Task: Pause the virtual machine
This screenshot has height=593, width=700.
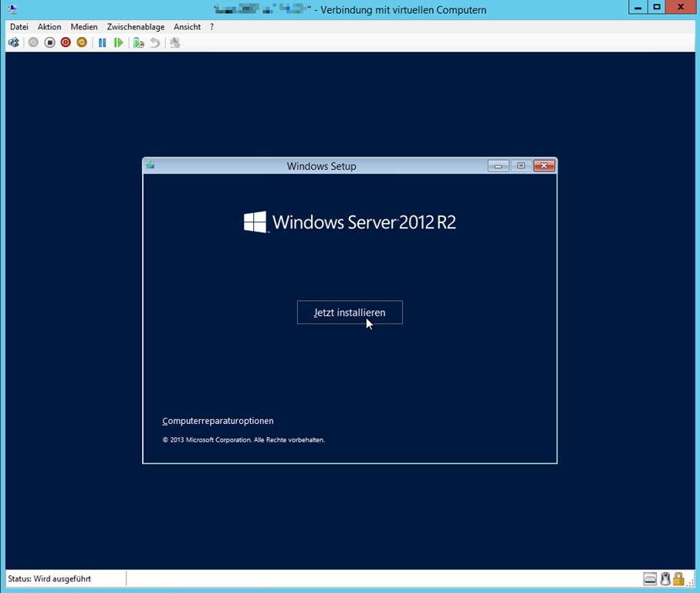Action: (x=102, y=42)
